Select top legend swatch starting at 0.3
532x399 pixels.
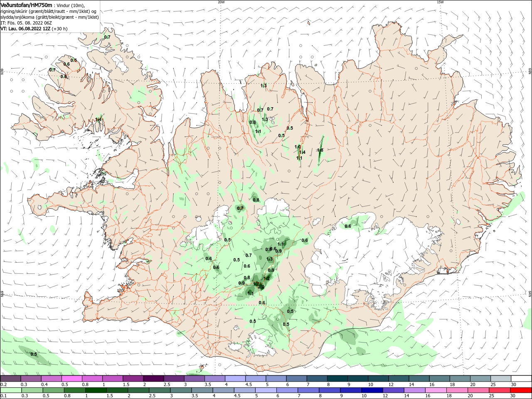[x=31, y=378]
